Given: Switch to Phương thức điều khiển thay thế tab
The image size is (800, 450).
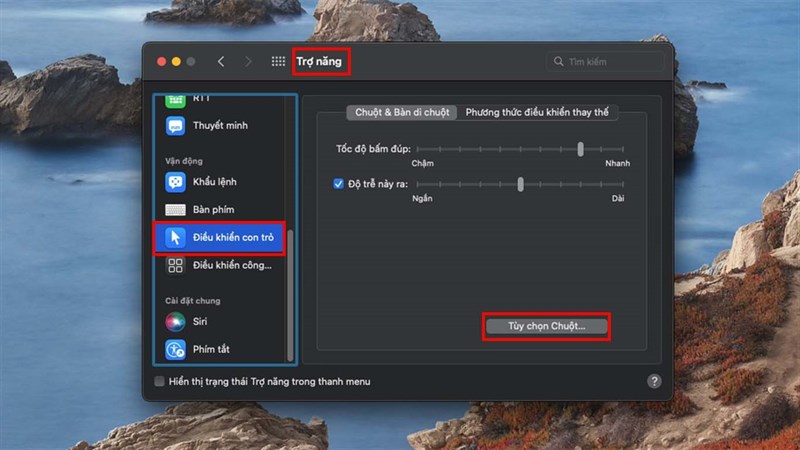Looking at the screenshot, I should [x=537, y=112].
